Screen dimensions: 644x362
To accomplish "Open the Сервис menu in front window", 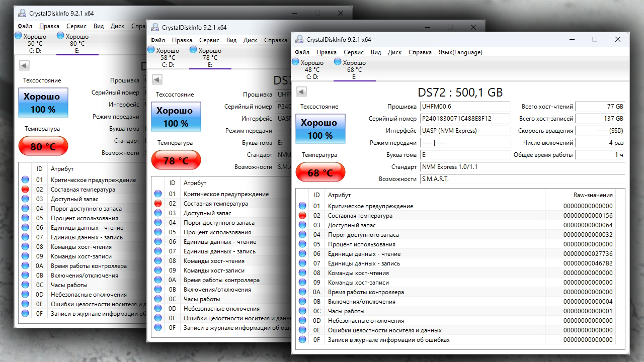I will 354,52.
